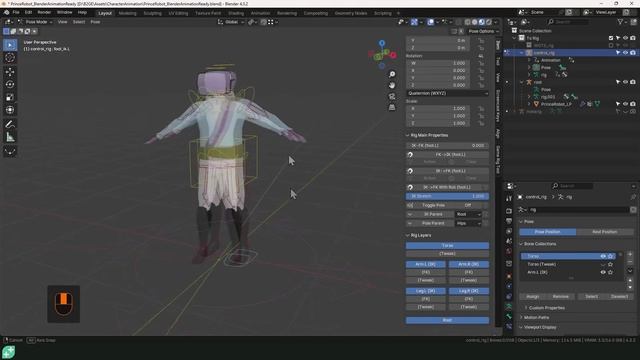Image resolution: width=640 pixels, height=360 pixels.
Task: Click the outliner filter funnel icon
Action: [620, 22]
